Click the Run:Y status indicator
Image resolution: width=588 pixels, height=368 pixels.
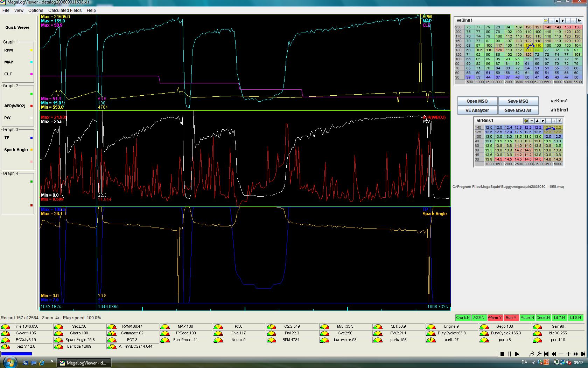(x=511, y=318)
